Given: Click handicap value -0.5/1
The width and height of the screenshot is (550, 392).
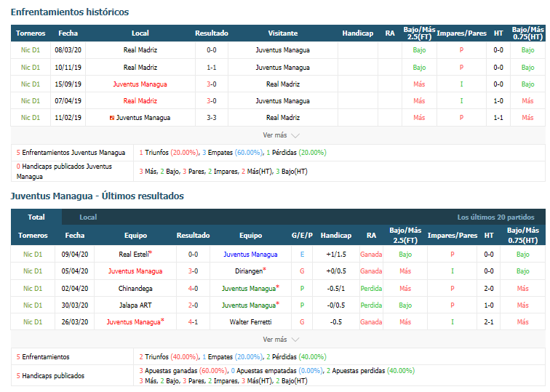Looking at the screenshot, I should pos(336,288).
